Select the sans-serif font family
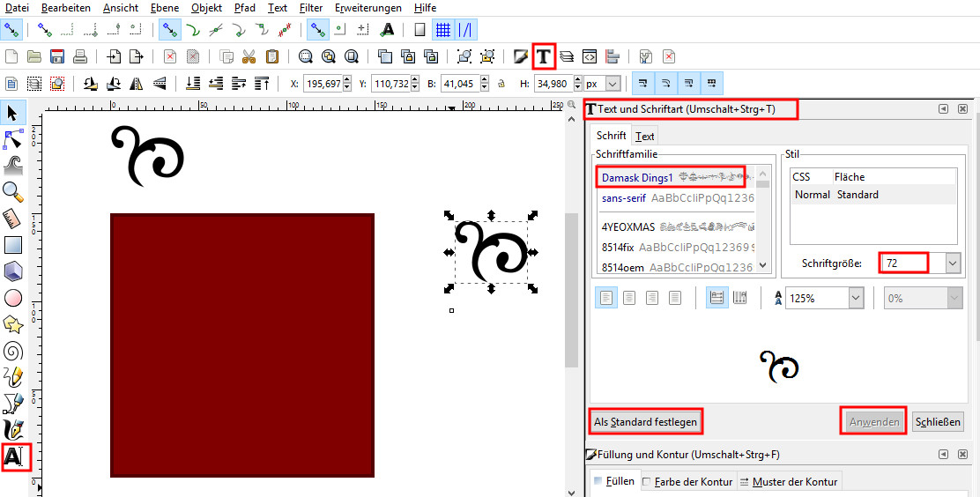 pyautogui.click(x=676, y=198)
